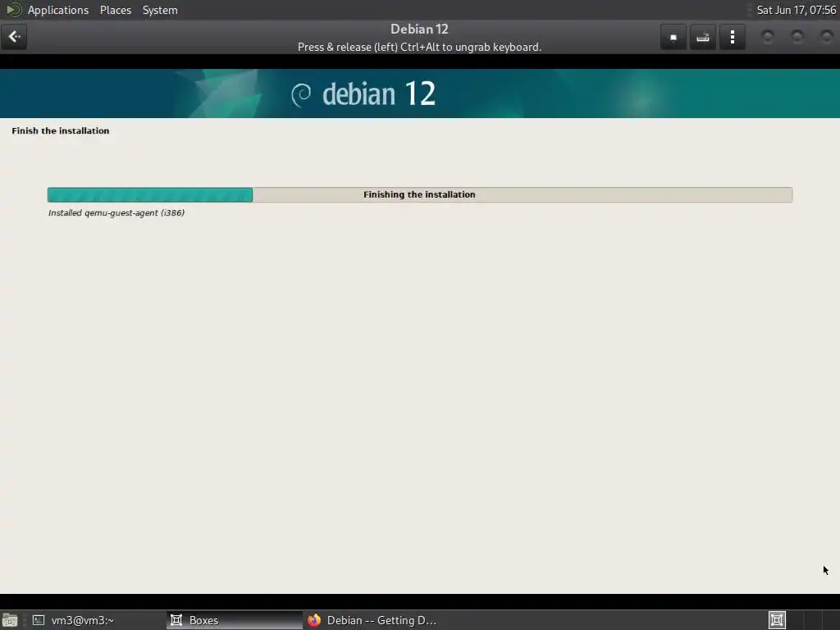This screenshot has width=840, height=630.
Task: Click the Firefox icon in the taskbar
Action: pyautogui.click(x=314, y=620)
